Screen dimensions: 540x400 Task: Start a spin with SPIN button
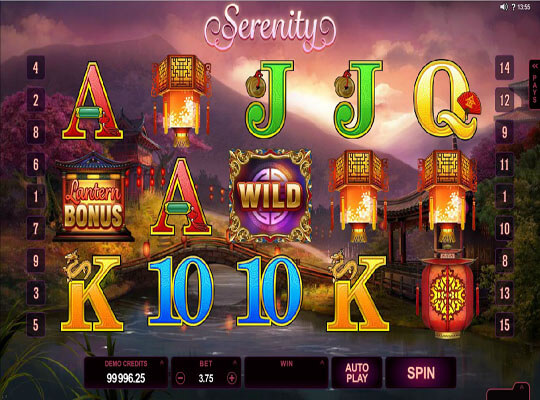click(x=421, y=373)
